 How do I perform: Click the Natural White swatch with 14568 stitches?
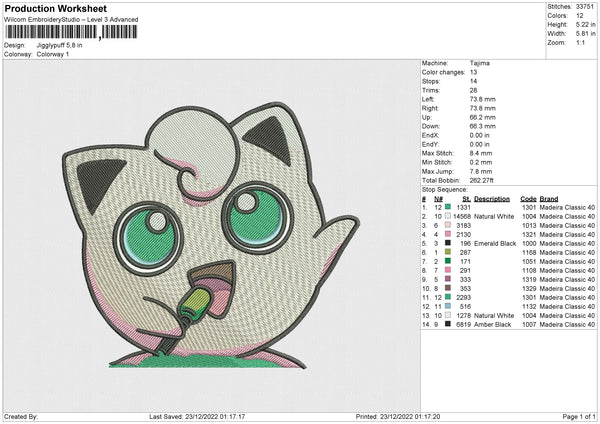(448, 216)
